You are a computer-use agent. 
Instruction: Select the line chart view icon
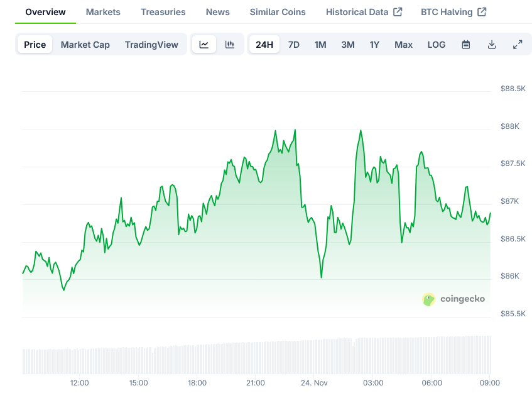(204, 44)
